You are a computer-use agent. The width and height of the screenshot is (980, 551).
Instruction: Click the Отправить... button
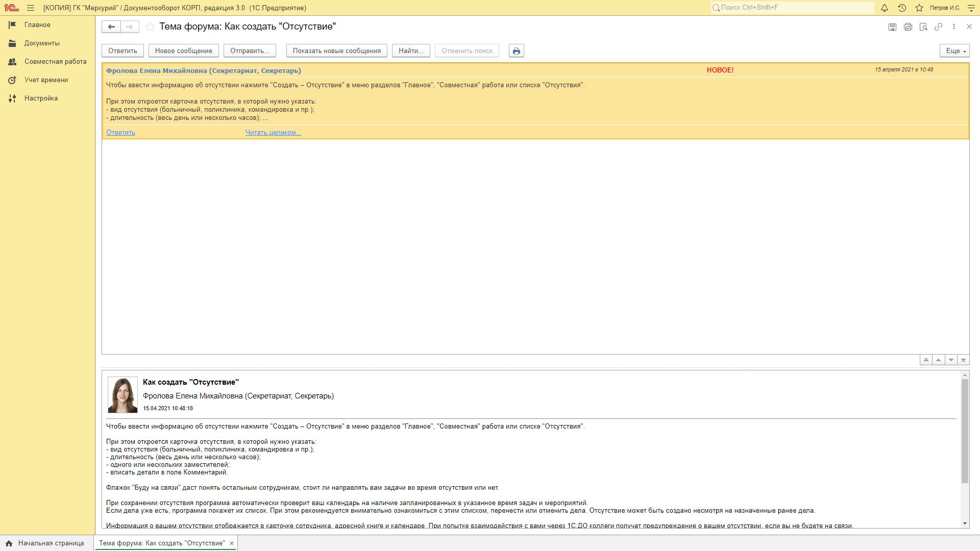click(x=250, y=51)
